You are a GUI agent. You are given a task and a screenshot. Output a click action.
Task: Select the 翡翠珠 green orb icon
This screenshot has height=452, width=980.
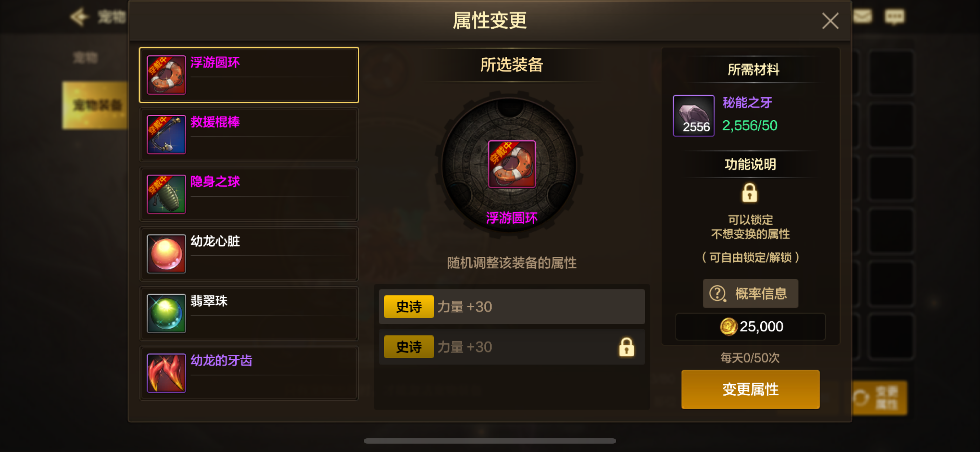pos(166,314)
